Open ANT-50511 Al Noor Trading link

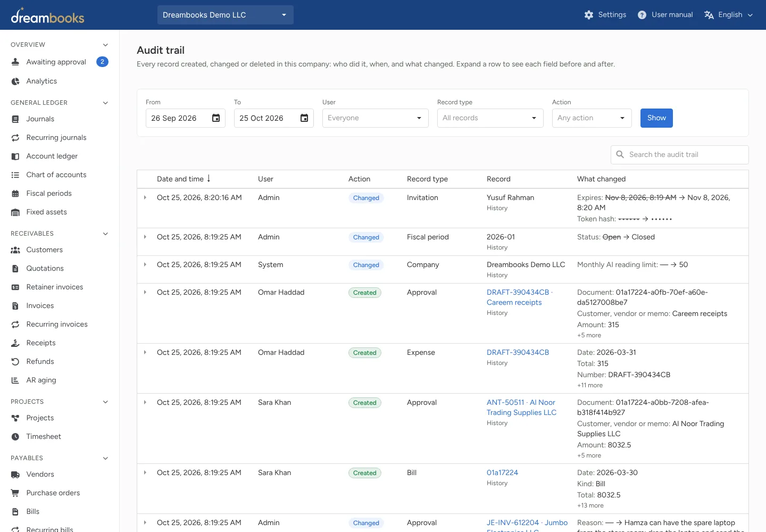[521, 408]
